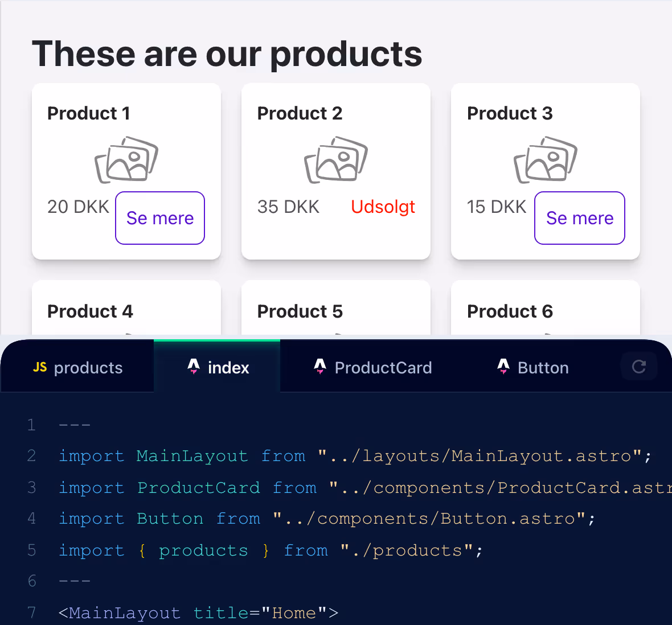Click the refresh icon in the editor tab bar
This screenshot has height=625, width=672.
[638, 367]
